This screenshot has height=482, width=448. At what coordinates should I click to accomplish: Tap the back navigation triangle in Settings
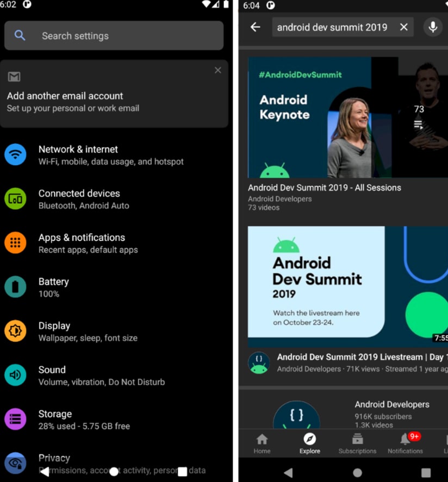pos(45,472)
